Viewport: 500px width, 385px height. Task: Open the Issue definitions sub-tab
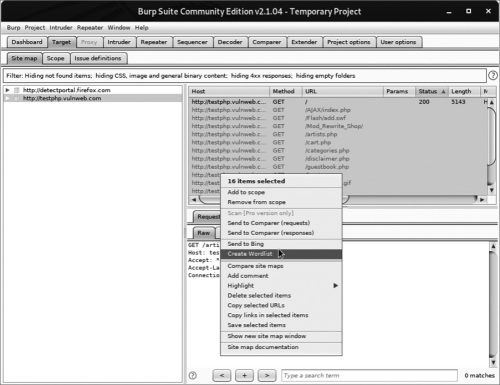(x=98, y=58)
